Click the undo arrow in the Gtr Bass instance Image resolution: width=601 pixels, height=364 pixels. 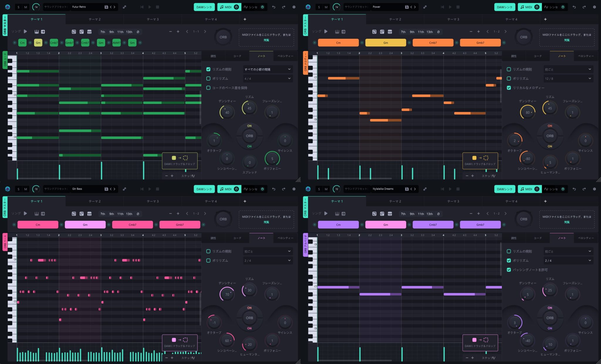(x=274, y=189)
